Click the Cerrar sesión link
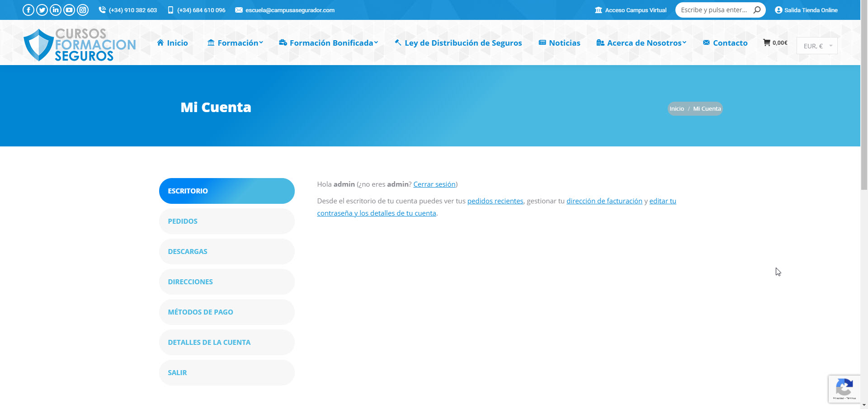 coord(434,184)
